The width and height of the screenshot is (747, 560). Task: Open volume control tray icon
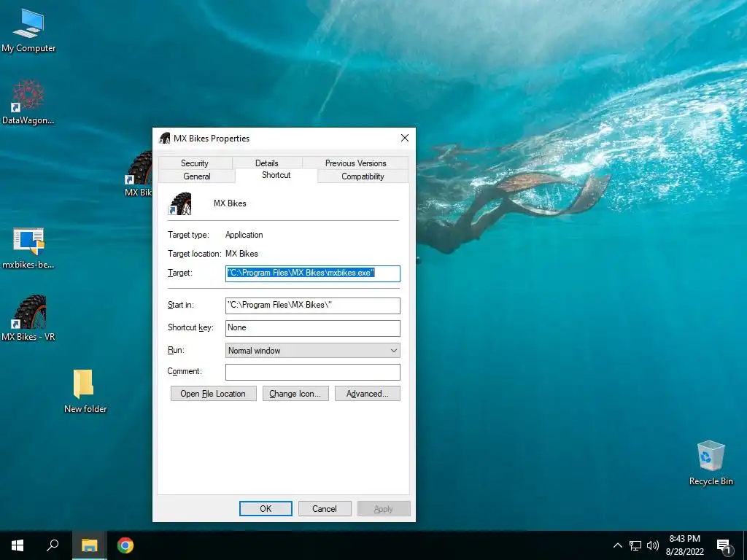point(653,545)
